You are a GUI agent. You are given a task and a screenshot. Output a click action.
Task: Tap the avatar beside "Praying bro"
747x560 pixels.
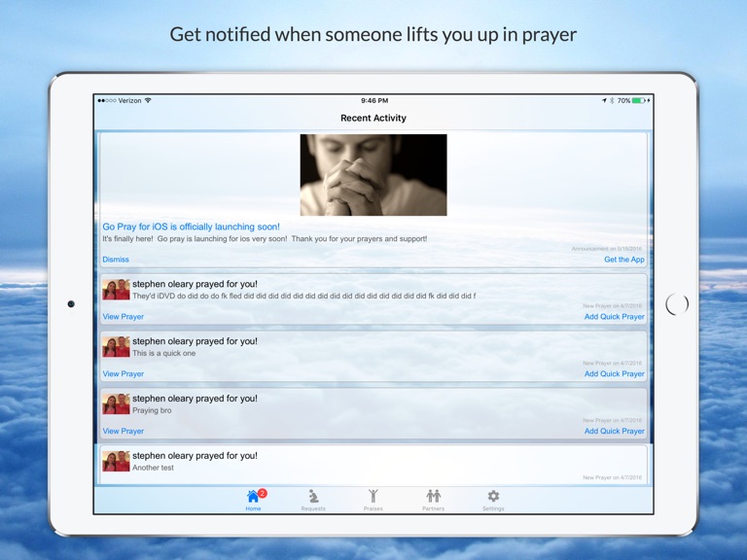tap(117, 403)
